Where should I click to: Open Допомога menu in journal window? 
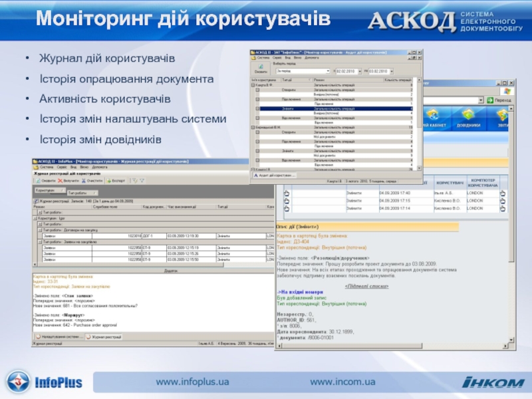pos(99,168)
